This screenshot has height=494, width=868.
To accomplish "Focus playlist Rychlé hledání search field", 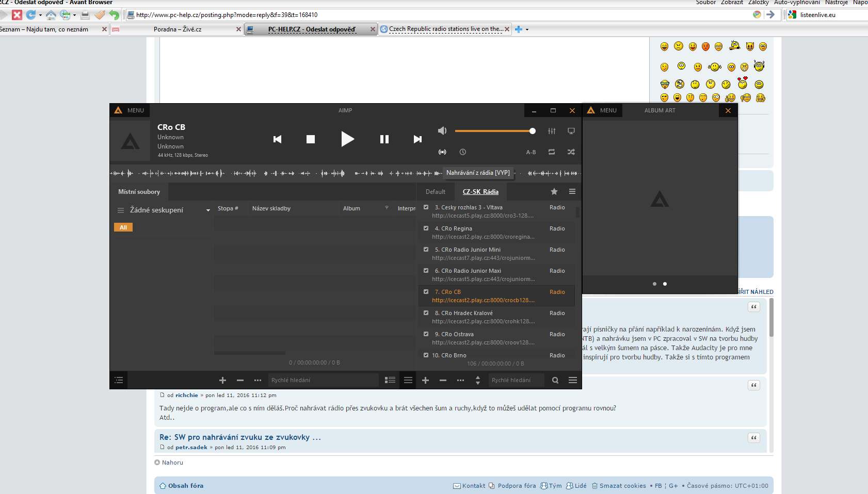I will pyautogui.click(x=516, y=380).
